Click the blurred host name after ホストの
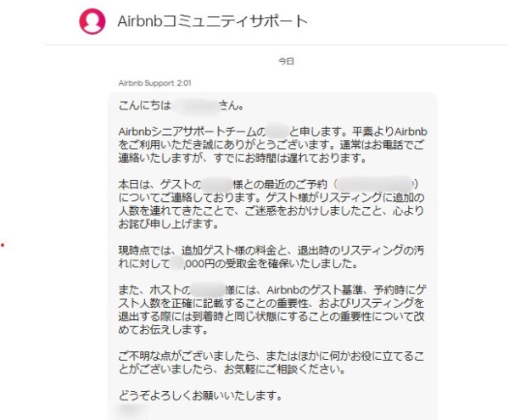The width and height of the screenshot is (509, 420). (205, 290)
